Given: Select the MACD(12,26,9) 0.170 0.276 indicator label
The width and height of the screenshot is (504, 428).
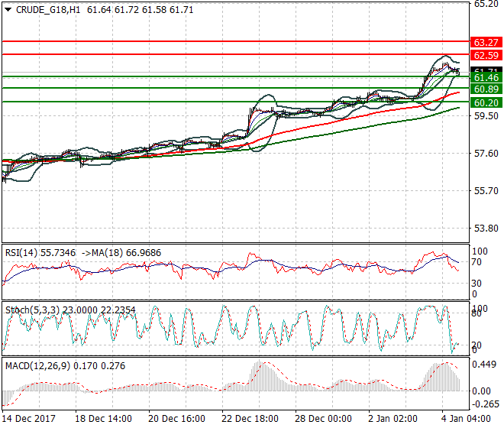Looking at the screenshot, I should pos(65,366).
